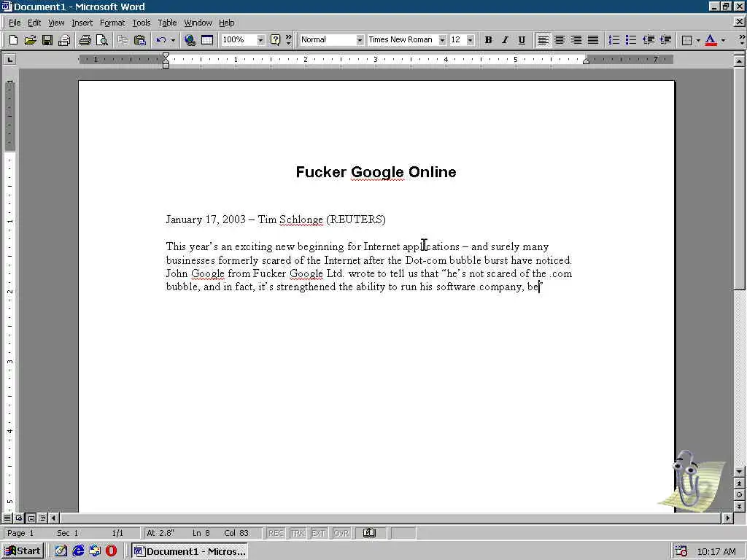This screenshot has width=747, height=560.
Task: Toggle REC macro recording in status bar
Action: pyautogui.click(x=276, y=533)
